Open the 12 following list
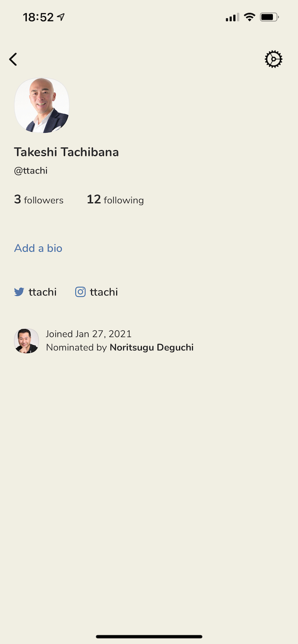This screenshot has width=298, height=644. click(115, 200)
